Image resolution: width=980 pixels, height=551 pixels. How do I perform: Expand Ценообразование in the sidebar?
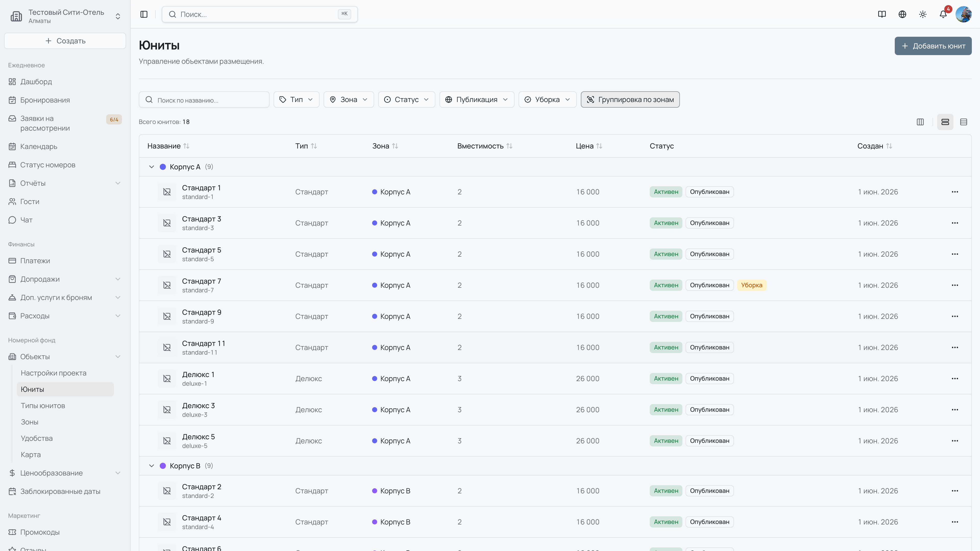pyautogui.click(x=65, y=473)
